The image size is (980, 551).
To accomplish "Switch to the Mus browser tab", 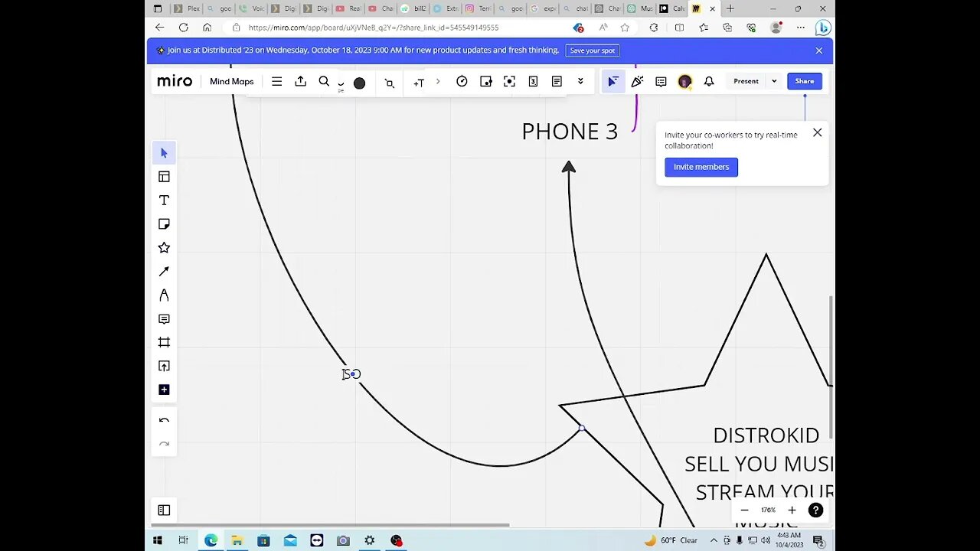I will (639, 8).
